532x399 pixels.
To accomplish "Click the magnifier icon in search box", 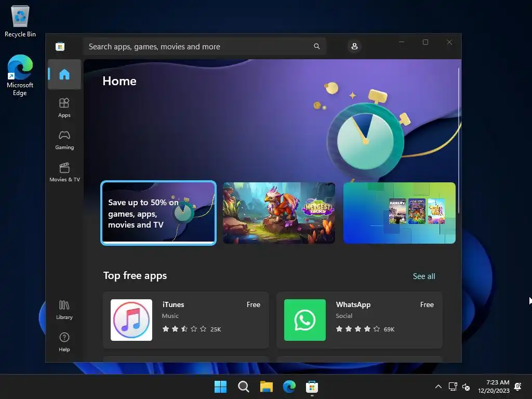I will [316, 46].
